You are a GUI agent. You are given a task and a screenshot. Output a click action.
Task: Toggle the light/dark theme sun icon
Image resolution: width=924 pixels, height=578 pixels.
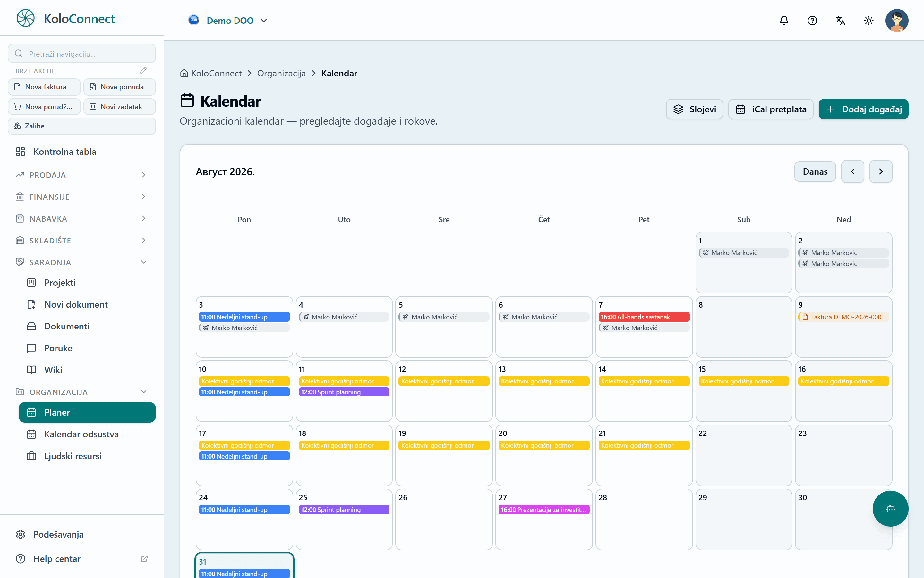[868, 21]
